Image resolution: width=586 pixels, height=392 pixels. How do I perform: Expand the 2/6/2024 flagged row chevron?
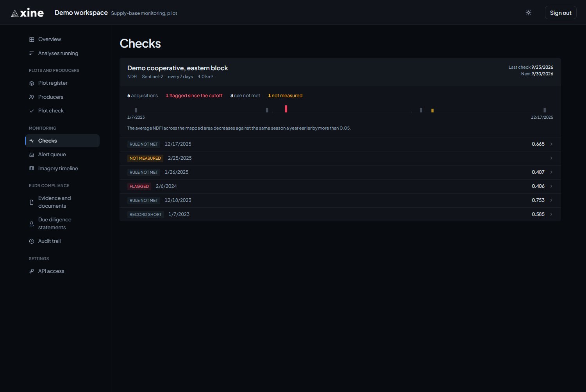point(551,186)
